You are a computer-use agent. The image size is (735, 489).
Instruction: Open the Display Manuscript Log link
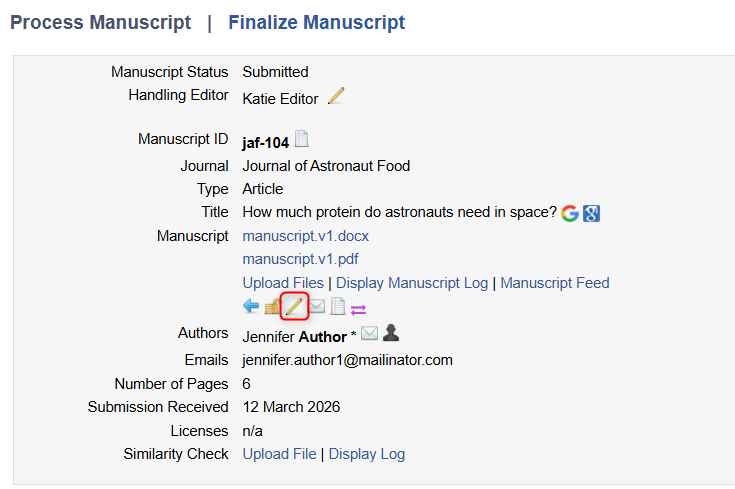[x=412, y=283]
